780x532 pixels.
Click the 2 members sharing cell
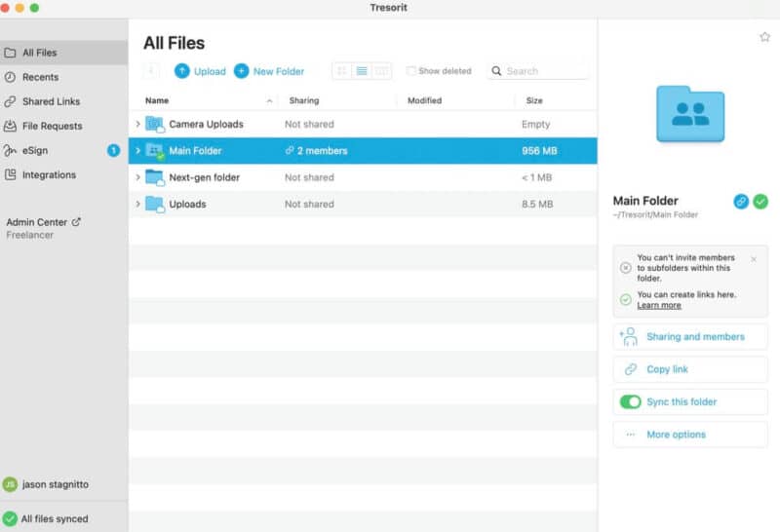coord(316,151)
